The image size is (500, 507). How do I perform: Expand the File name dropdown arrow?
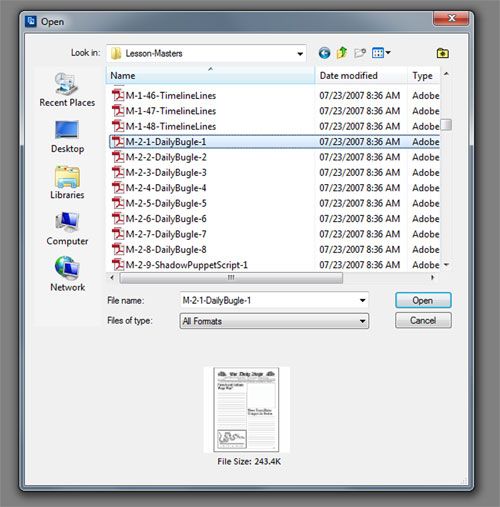click(x=362, y=301)
